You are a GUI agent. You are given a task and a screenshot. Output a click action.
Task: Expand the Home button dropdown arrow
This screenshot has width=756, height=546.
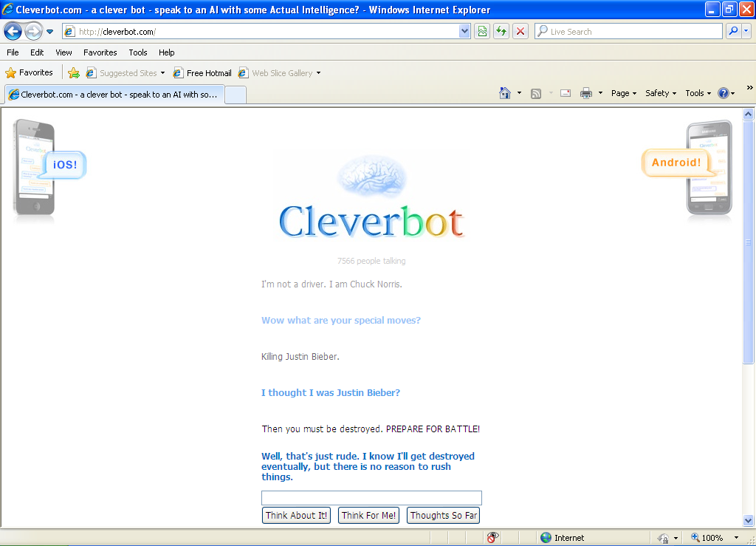519,93
